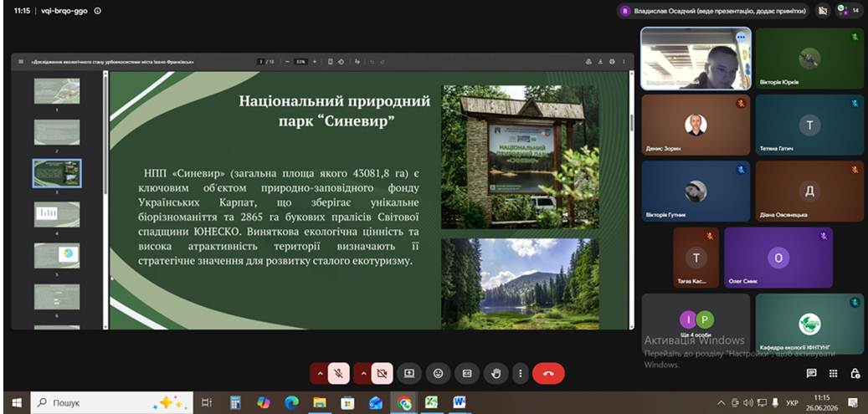Click the Олег Смик participant tile
The image size is (868, 414).
778,258
